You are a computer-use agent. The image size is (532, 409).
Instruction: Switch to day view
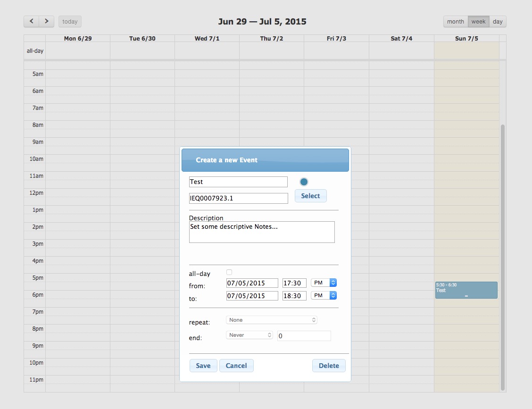click(x=498, y=21)
